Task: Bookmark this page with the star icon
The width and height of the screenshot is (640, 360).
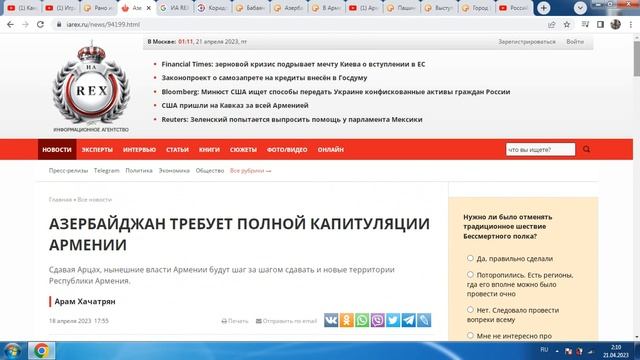Action: [567, 24]
